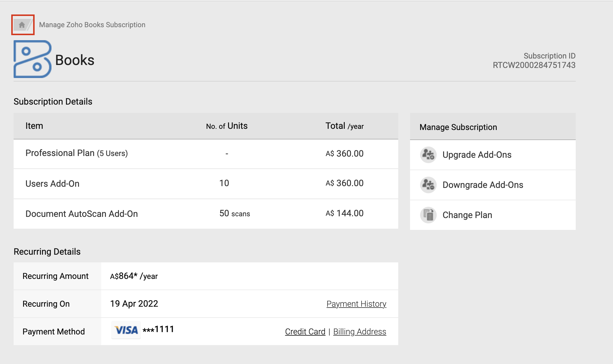Screen dimensions: 613x364
Task: Open Upgrade Add-Ons option
Action: [477, 155]
